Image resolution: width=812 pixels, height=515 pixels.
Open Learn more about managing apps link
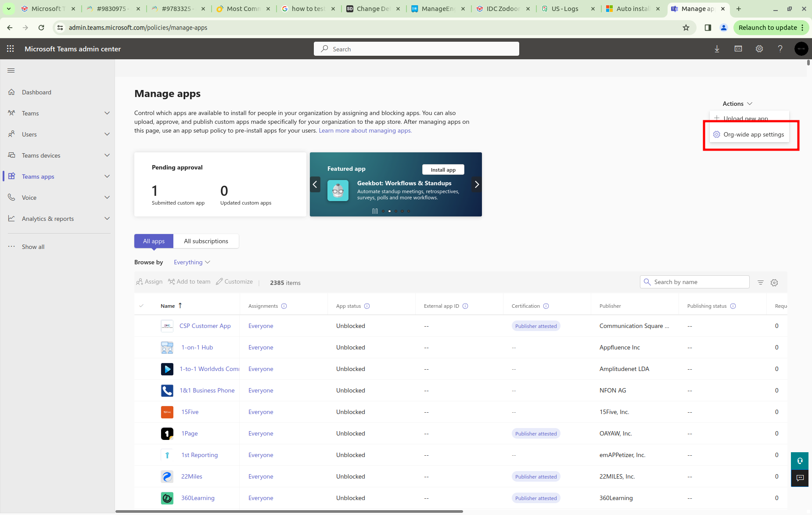pos(365,130)
